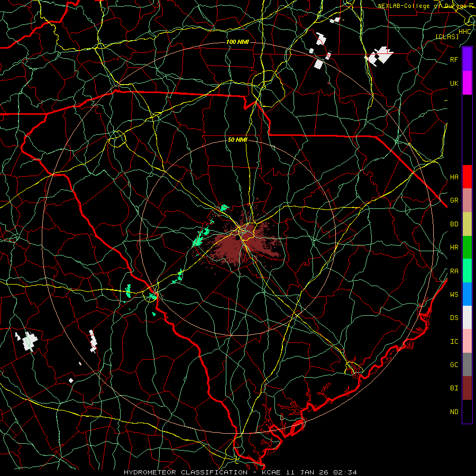Select the yellow BD legend swatch
Image resolution: width=476 pixels, height=476 pixels.
coord(467,224)
